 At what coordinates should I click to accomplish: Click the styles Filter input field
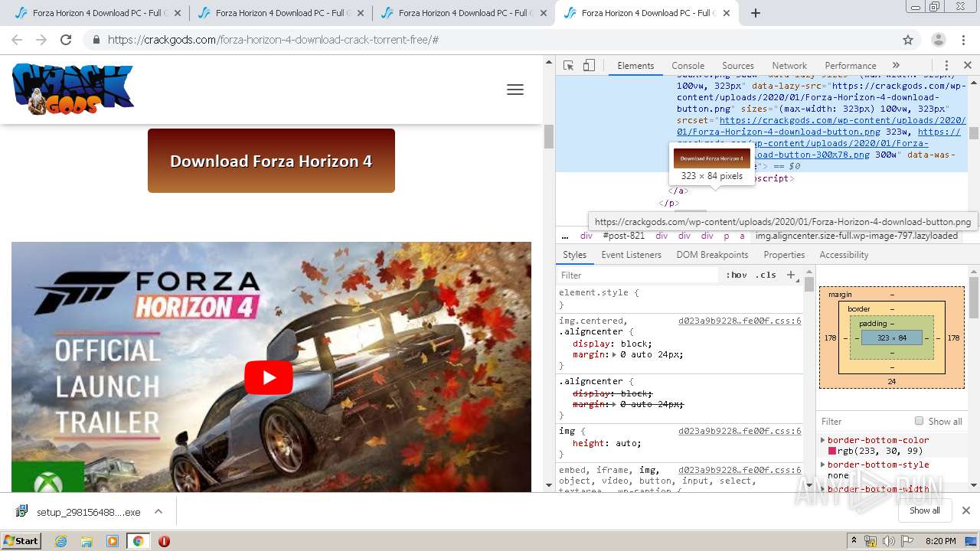pyautogui.click(x=639, y=275)
